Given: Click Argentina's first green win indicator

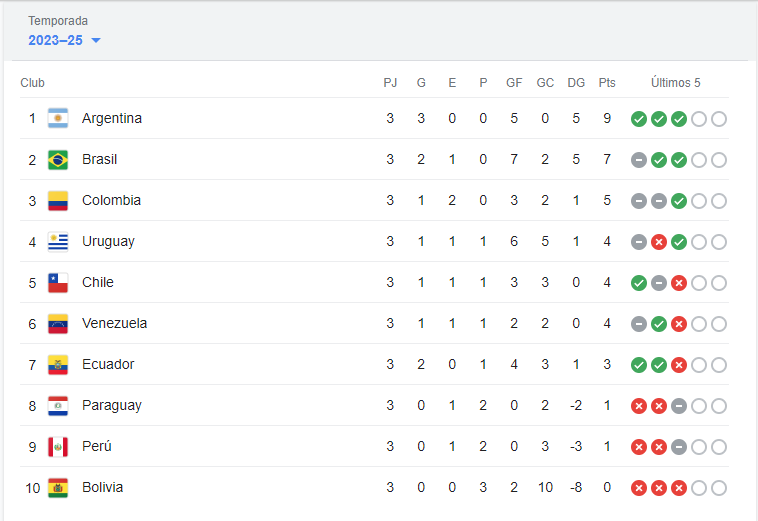Looking at the screenshot, I should [638, 119].
